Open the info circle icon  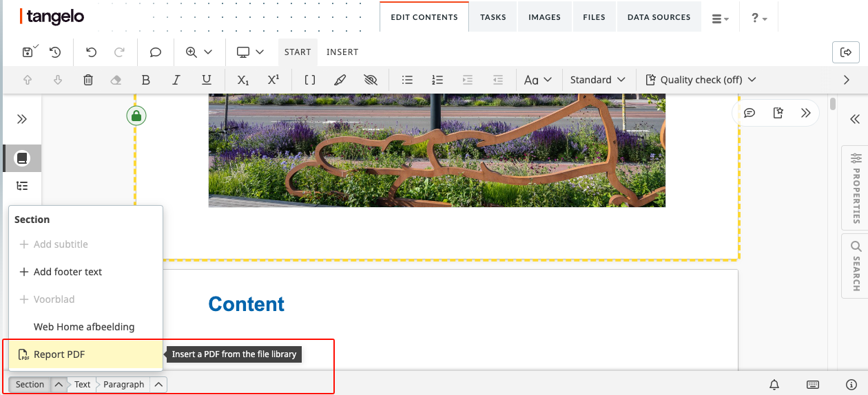click(x=851, y=385)
